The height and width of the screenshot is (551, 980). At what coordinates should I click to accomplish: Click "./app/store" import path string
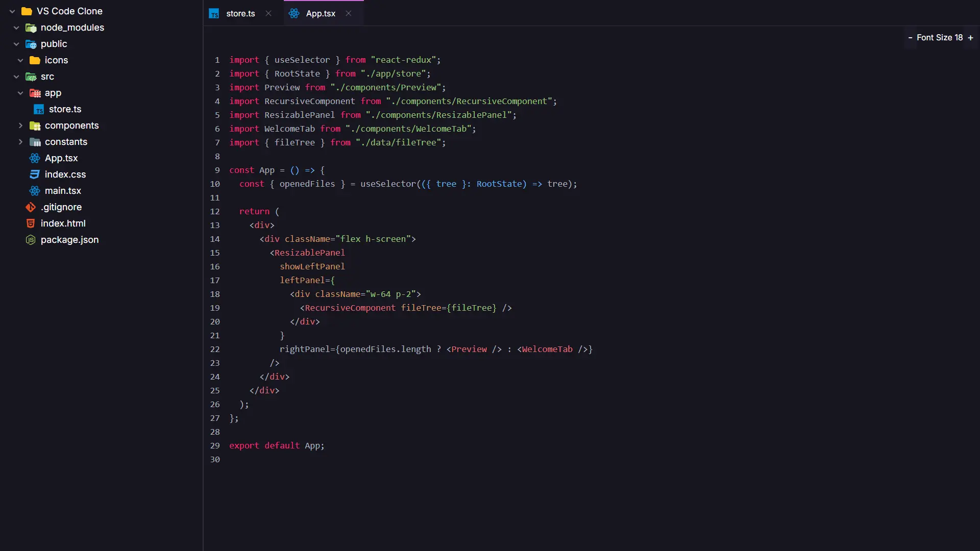coord(393,74)
